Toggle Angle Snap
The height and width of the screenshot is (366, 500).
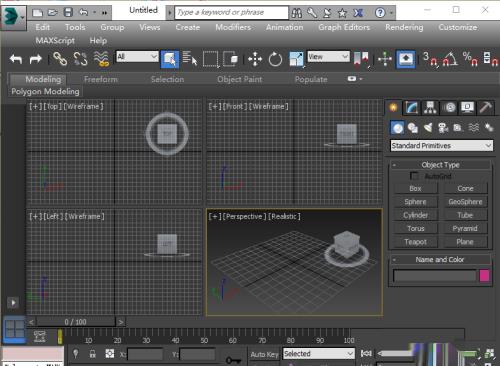click(450, 59)
